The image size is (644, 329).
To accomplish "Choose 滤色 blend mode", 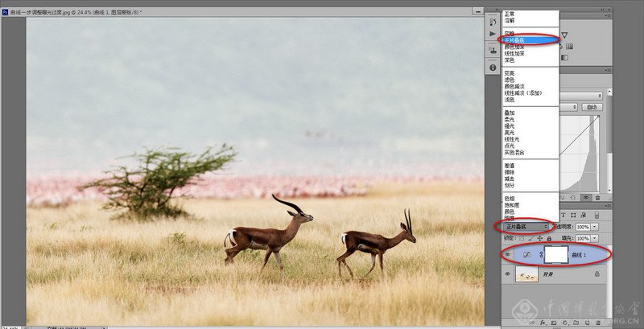I will tap(510, 80).
